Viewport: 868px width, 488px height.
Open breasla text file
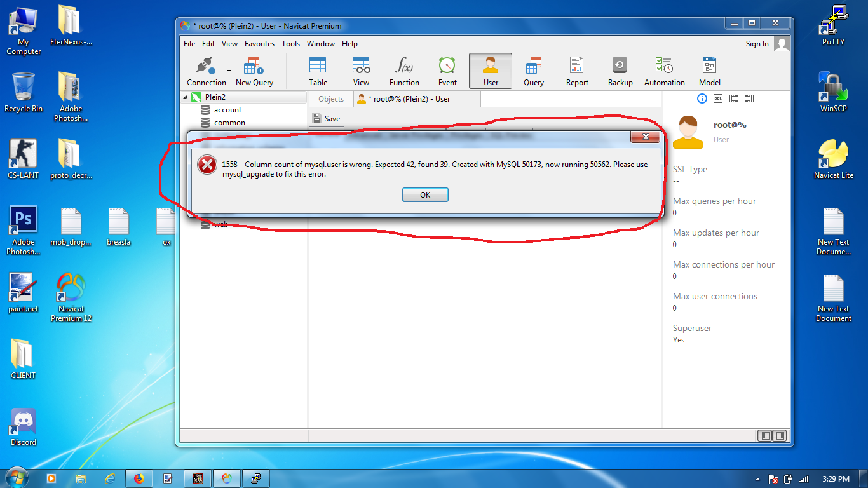pyautogui.click(x=119, y=227)
